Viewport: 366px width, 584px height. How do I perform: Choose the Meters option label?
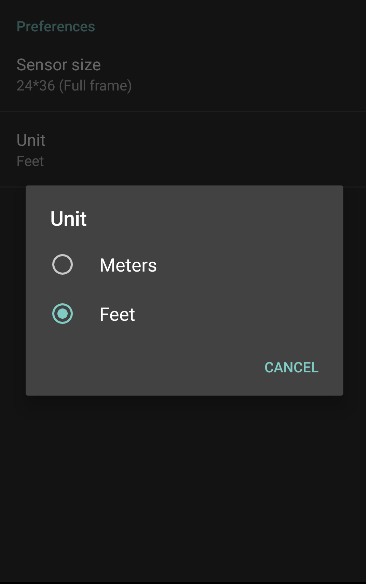128,265
